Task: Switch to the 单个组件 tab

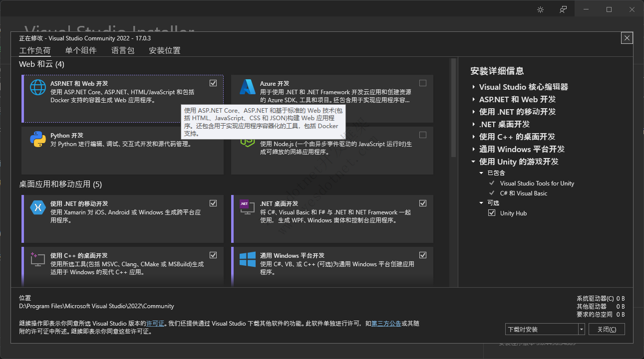Action: [81, 50]
